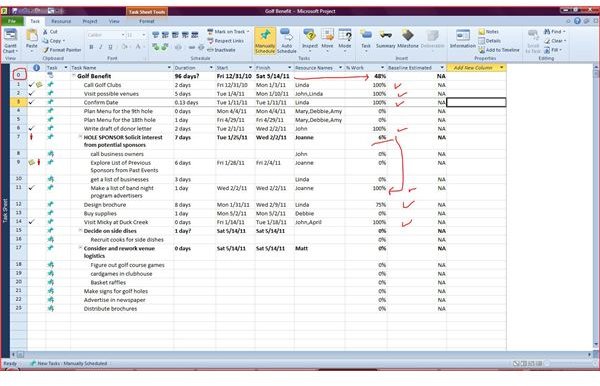Toggle Bold font formatting
Image resolution: width=600 pixels, height=386 pixels.
click(91, 47)
